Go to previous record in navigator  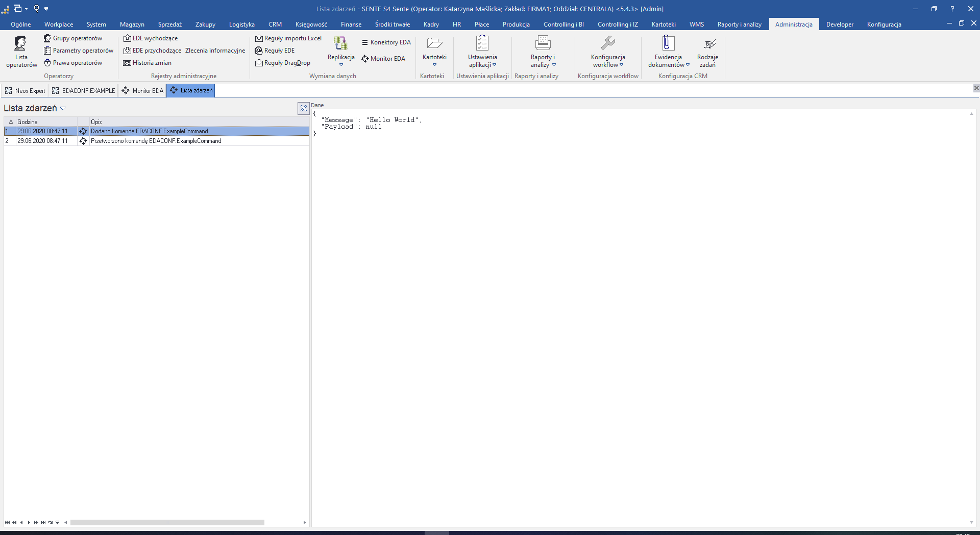pos(21,522)
